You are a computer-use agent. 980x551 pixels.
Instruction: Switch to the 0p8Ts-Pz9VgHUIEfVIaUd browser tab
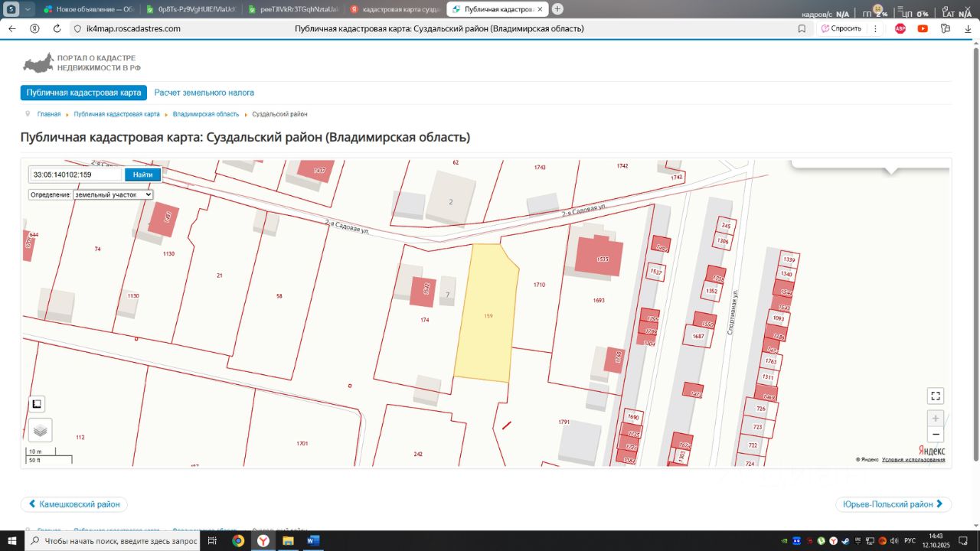(192, 9)
